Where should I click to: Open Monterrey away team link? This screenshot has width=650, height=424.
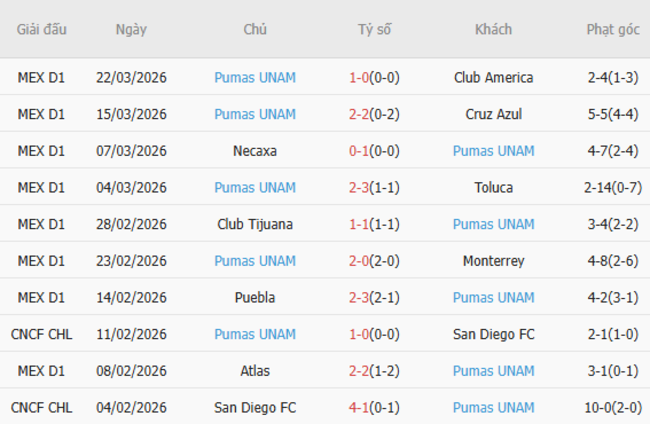pyautogui.click(x=493, y=261)
